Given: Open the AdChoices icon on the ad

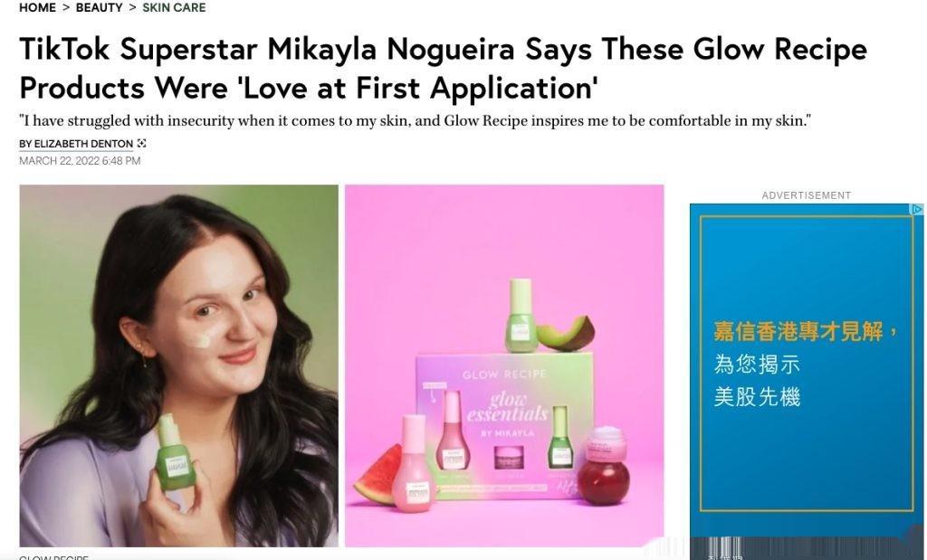Looking at the screenshot, I should pos(917,209).
